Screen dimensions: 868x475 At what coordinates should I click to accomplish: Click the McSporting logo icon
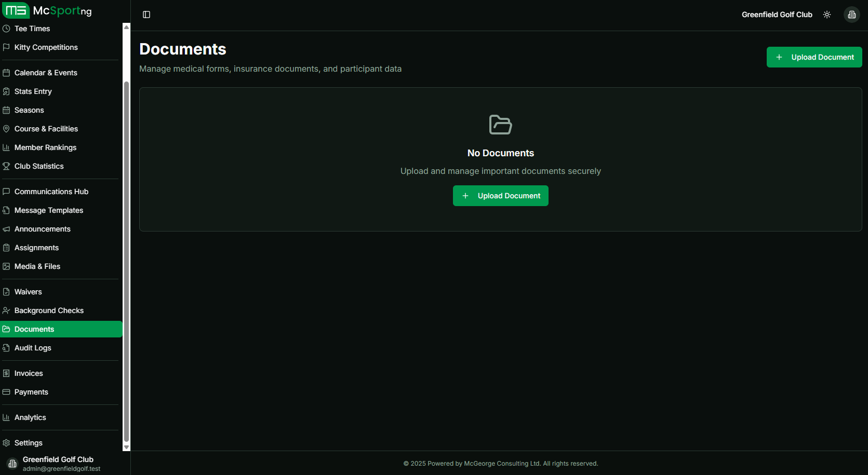pos(16,10)
